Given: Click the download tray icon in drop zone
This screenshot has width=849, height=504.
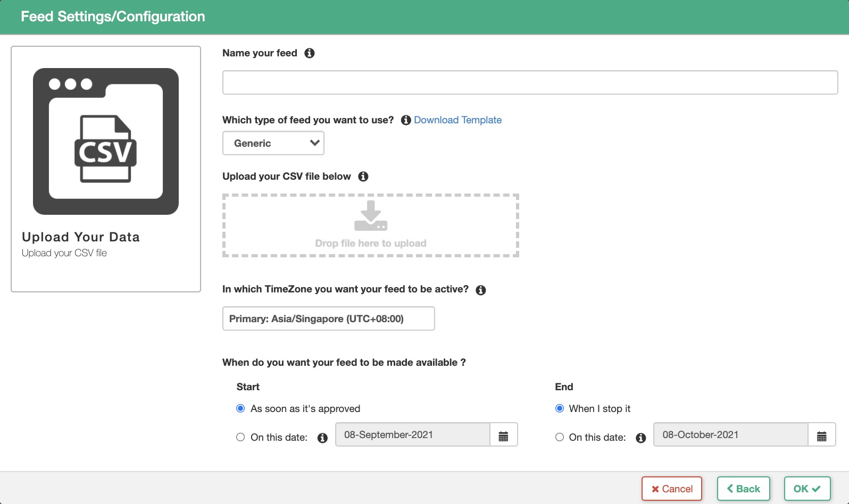Looking at the screenshot, I should coord(371,215).
